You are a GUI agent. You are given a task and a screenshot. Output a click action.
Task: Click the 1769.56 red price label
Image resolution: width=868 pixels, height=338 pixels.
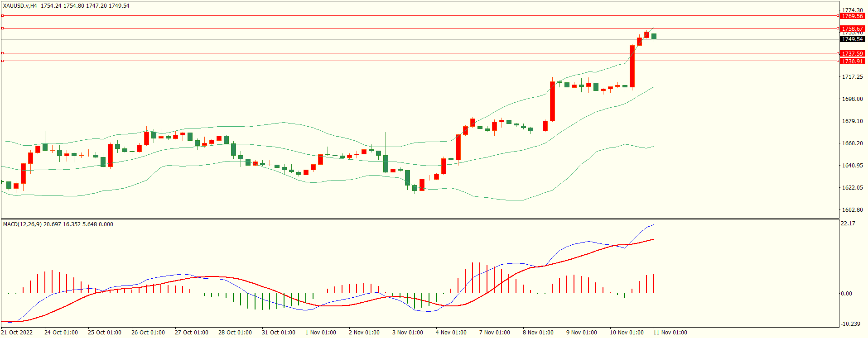852,16
